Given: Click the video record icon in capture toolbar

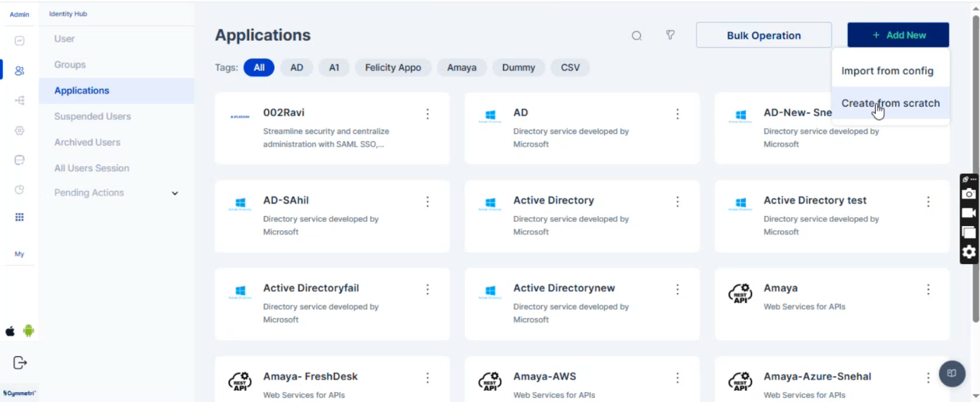Looking at the screenshot, I should click(969, 213).
